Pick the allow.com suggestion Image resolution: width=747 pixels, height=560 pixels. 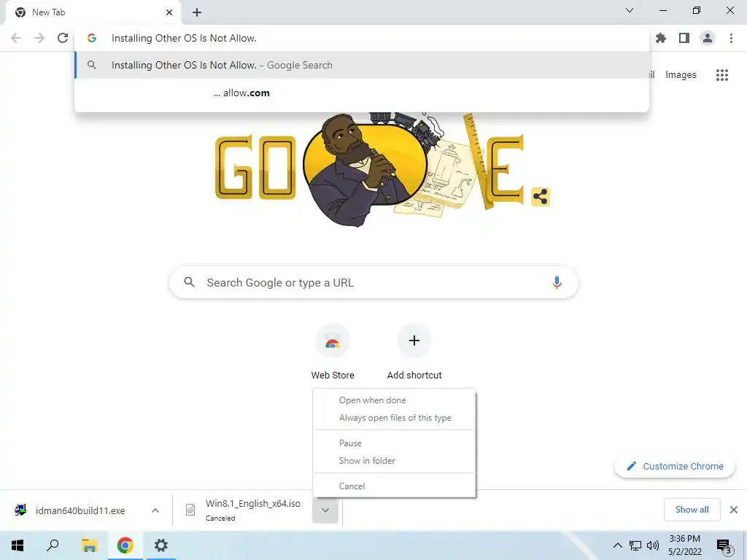pos(362,93)
